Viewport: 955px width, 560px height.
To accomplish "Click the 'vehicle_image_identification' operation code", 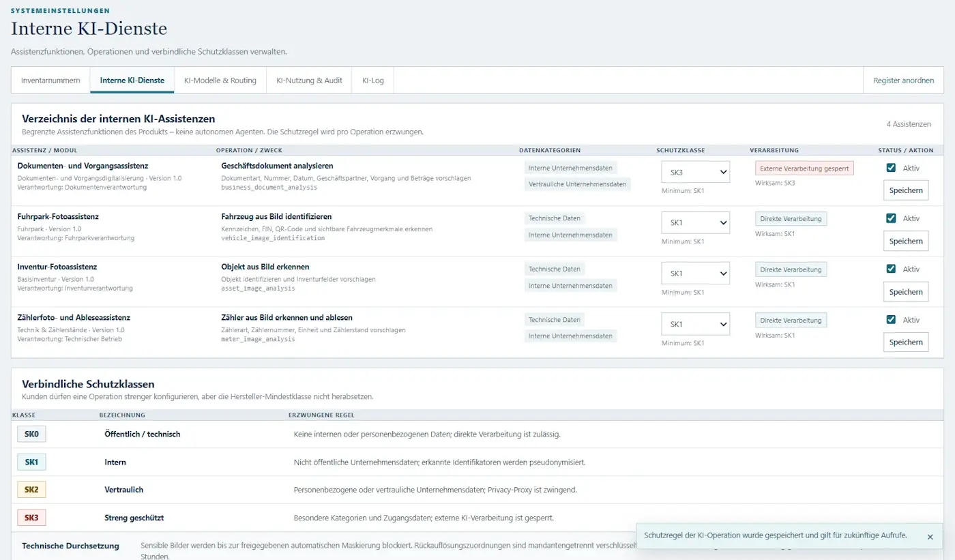I will coord(273,238).
